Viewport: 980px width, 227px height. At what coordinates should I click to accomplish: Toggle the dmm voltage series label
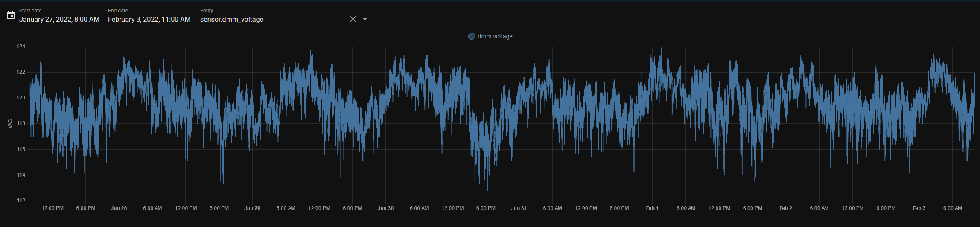(495, 36)
